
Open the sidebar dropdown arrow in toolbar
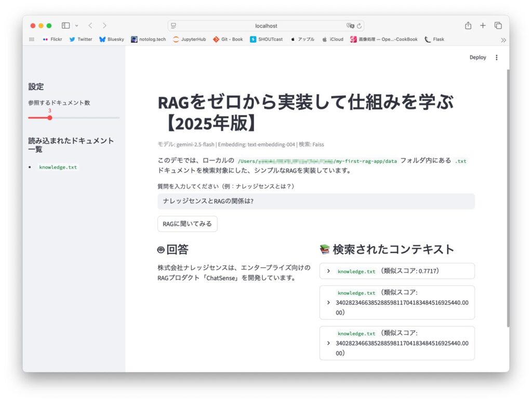[77, 25]
